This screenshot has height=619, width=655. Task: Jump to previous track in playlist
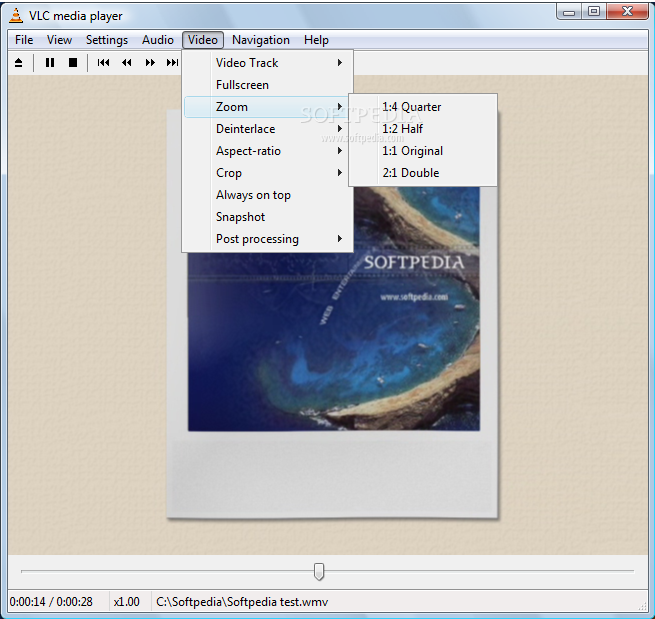click(x=103, y=63)
